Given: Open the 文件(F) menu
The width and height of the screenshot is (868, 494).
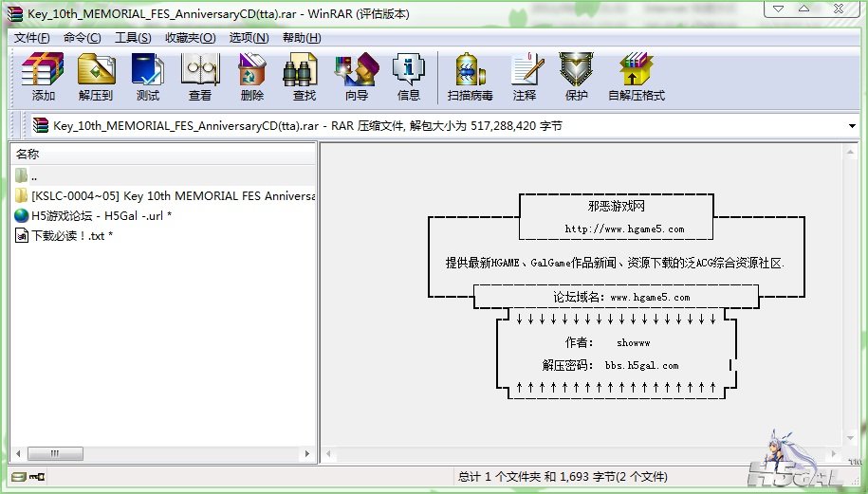Looking at the screenshot, I should [x=31, y=38].
